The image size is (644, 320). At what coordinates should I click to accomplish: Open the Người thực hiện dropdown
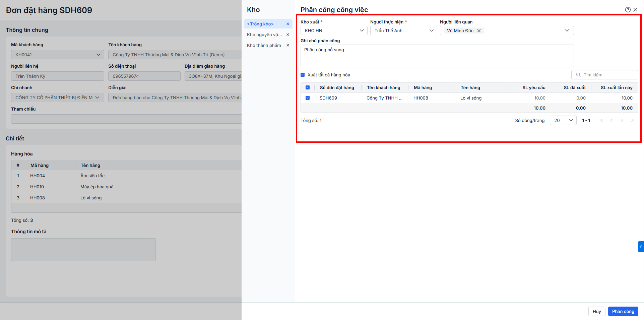tap(403, 30)
